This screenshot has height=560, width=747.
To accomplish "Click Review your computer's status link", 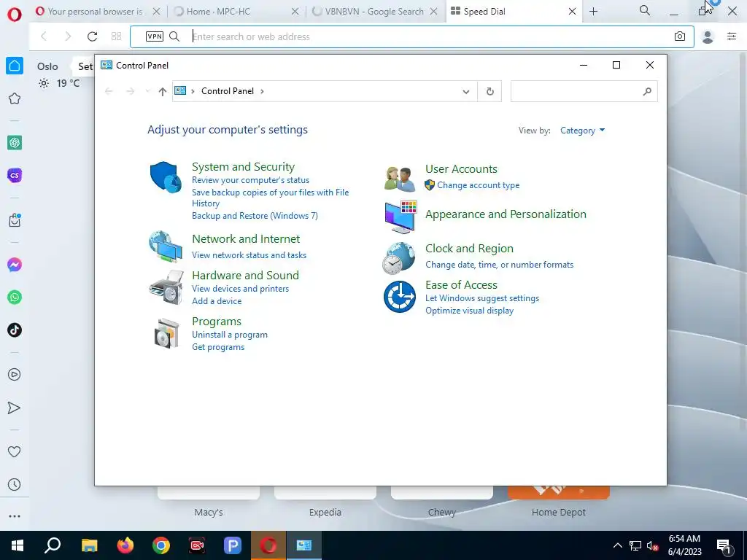I will click(x=251, y=180).
